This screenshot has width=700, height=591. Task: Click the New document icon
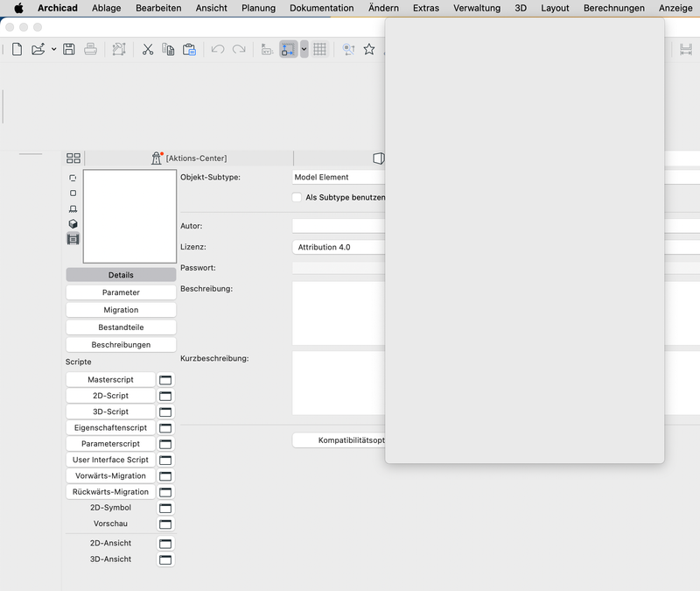17,49
